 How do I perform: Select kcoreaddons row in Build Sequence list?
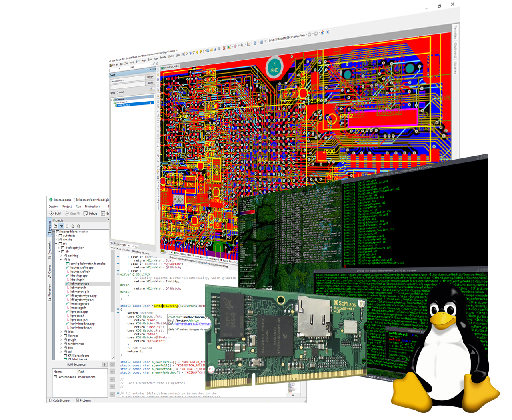point(80,377)
